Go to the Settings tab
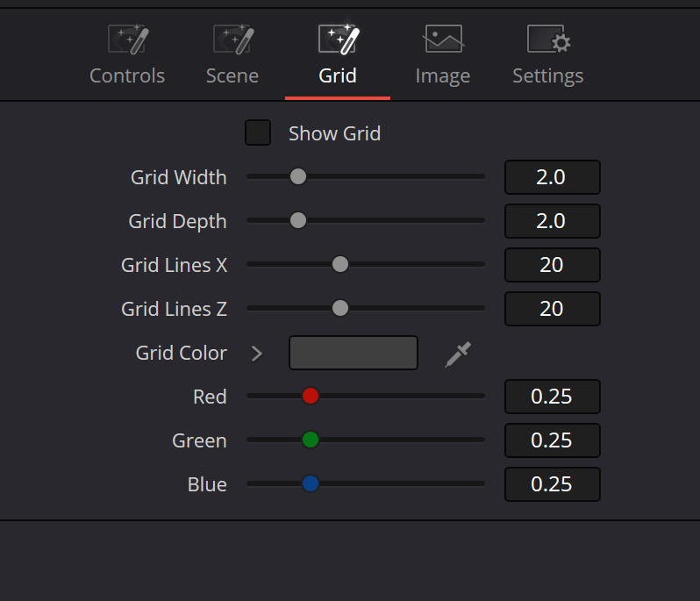 (547, 55)
